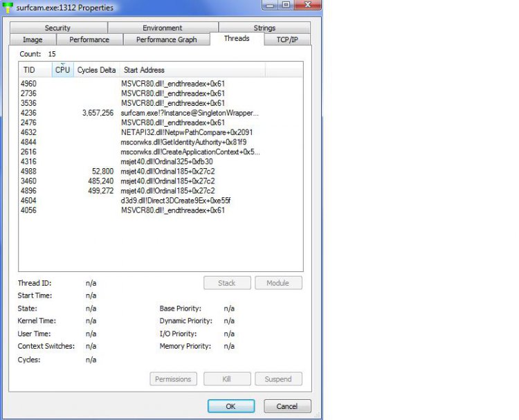Select thread 4844 GetIdentityAuthority row
519x420 pixels.
161,142
